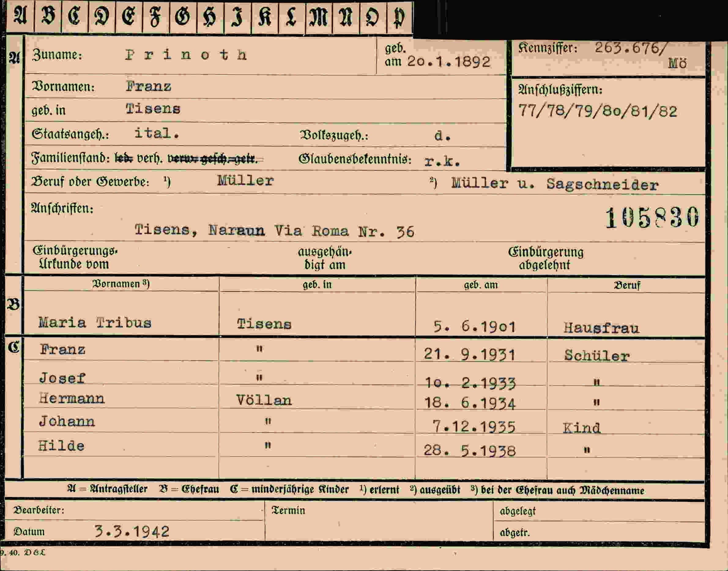Click the Fraktur letter B index tab
Screen dimensions: 728x571
tap(48, 17)
